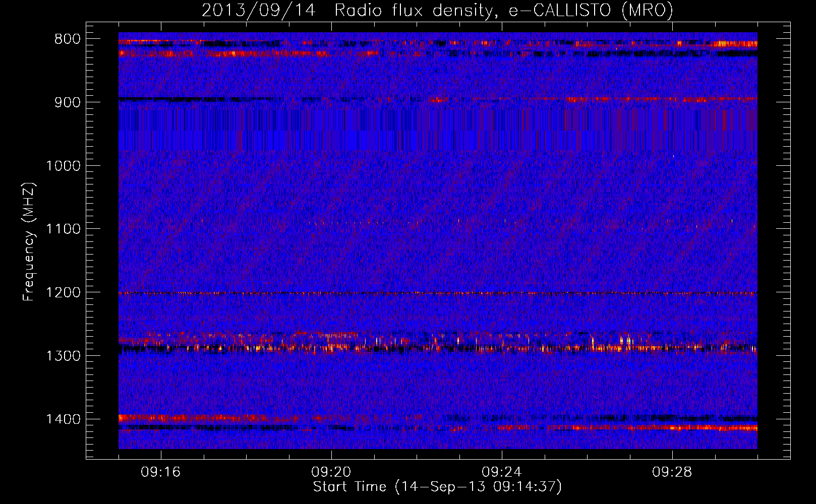Select the 1100 frequency tick label

click(x=63, y=229)
